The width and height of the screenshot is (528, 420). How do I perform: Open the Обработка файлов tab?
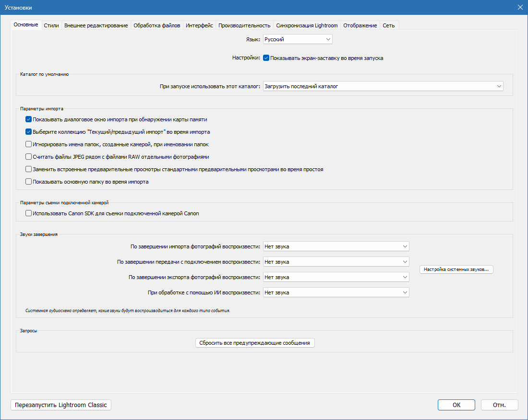(156, 25)
